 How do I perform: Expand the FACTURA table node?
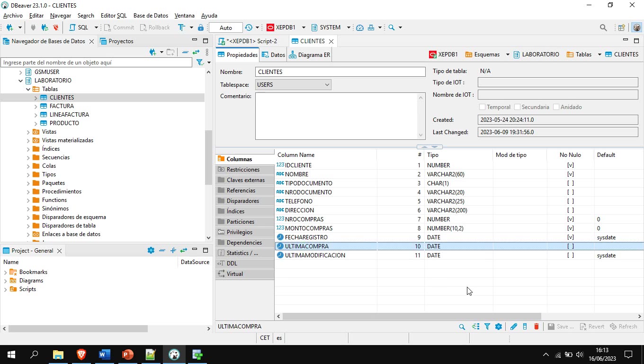[x=35, y=106]
